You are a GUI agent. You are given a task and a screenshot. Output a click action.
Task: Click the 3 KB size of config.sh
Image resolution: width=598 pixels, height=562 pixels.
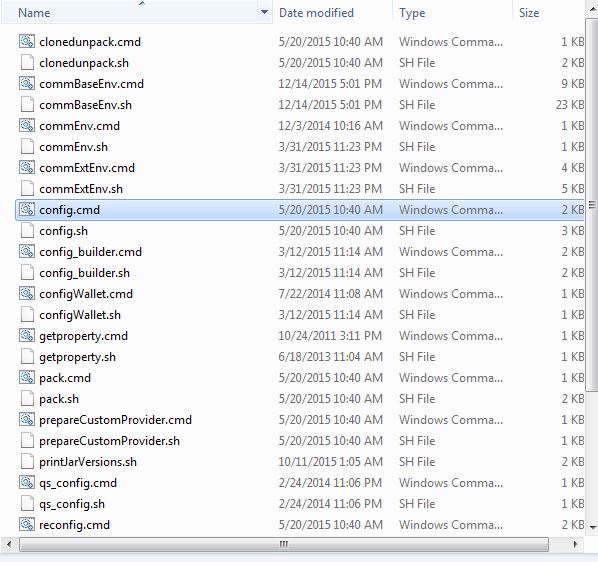(x=572, y=230)
